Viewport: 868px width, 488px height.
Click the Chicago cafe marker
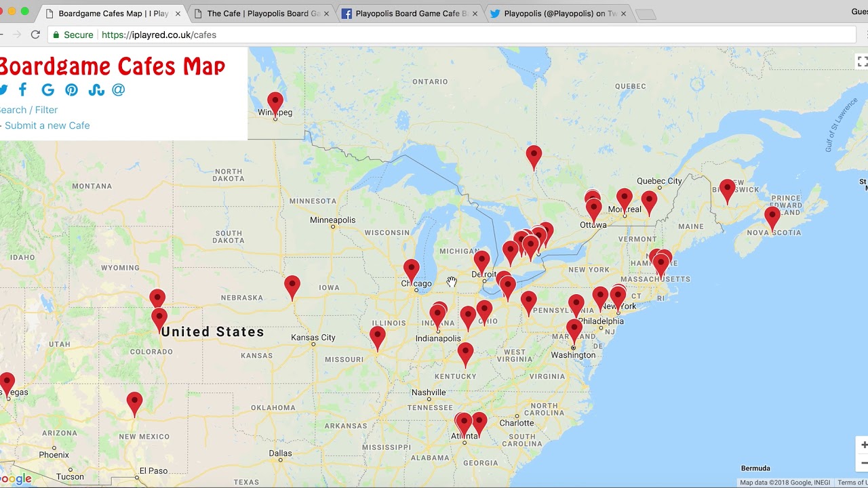coord(412,272)
